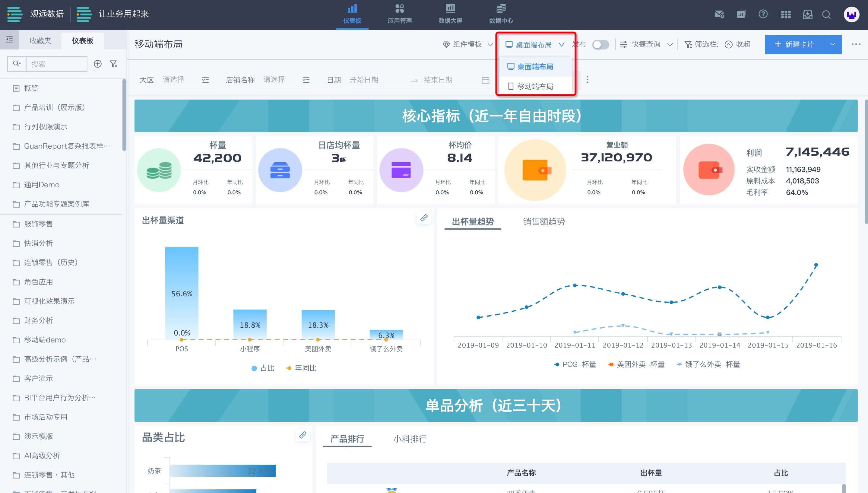Viewport: 868px width, 493px height.
Task: Switch to the 小料排行 tab
Action: (410, 439)
